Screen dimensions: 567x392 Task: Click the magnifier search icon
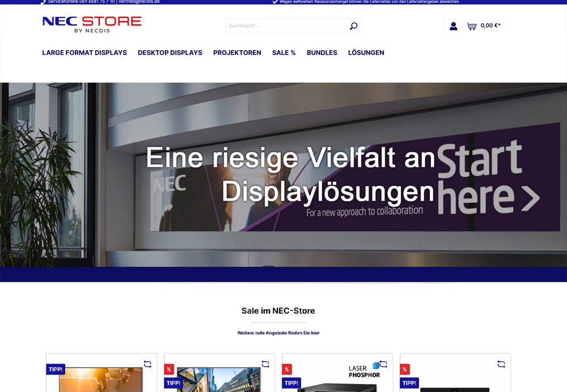coord(354,25)
